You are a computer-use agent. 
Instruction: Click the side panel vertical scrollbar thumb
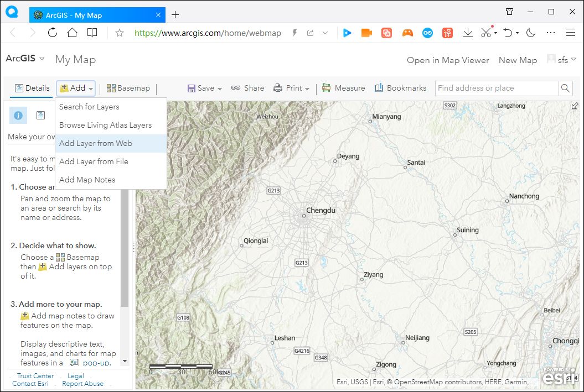tap(125, 248)
